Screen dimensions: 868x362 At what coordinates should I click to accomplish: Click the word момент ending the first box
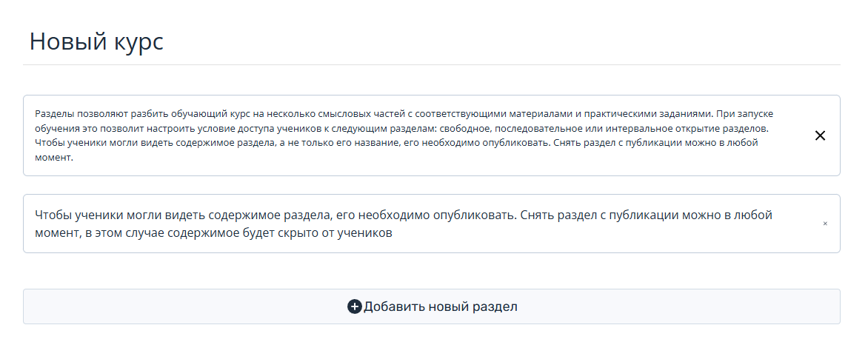pyautogui.click(x=53, y=157)
